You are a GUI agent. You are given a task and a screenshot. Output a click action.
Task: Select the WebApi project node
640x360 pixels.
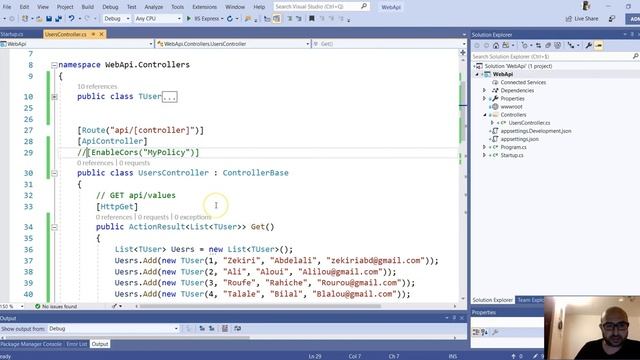coord(502,74)
